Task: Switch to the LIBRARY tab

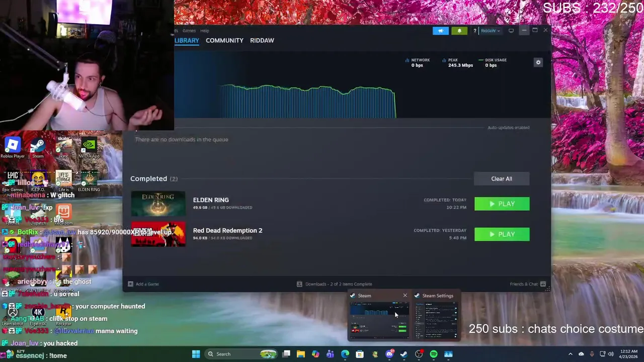Action: [x=187, y=40]
